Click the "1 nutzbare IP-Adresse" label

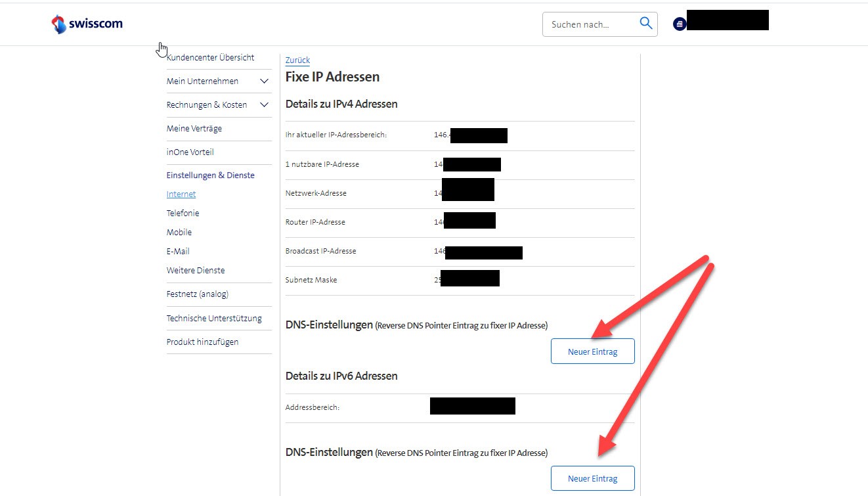coord(322,164)
